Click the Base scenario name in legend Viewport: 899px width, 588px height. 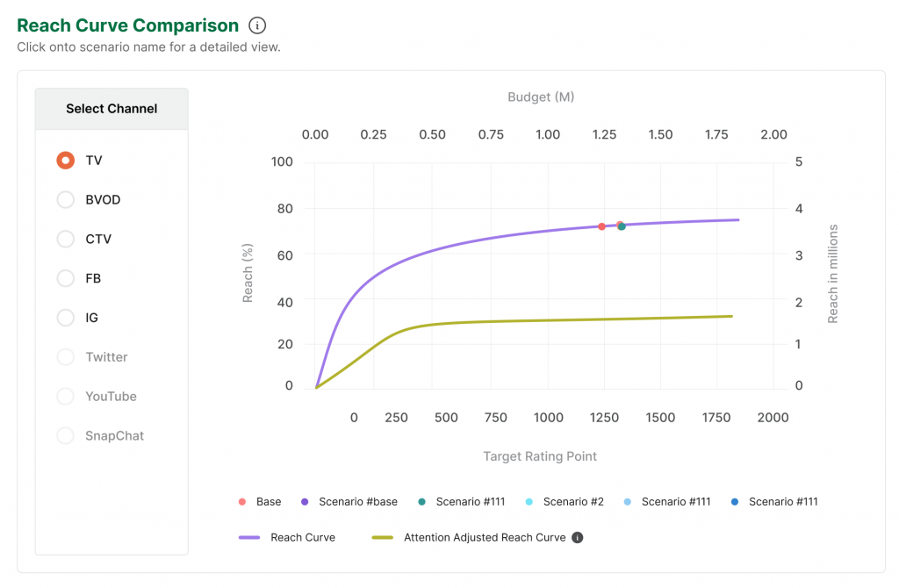pyautogui.click(x=269, y=502)
